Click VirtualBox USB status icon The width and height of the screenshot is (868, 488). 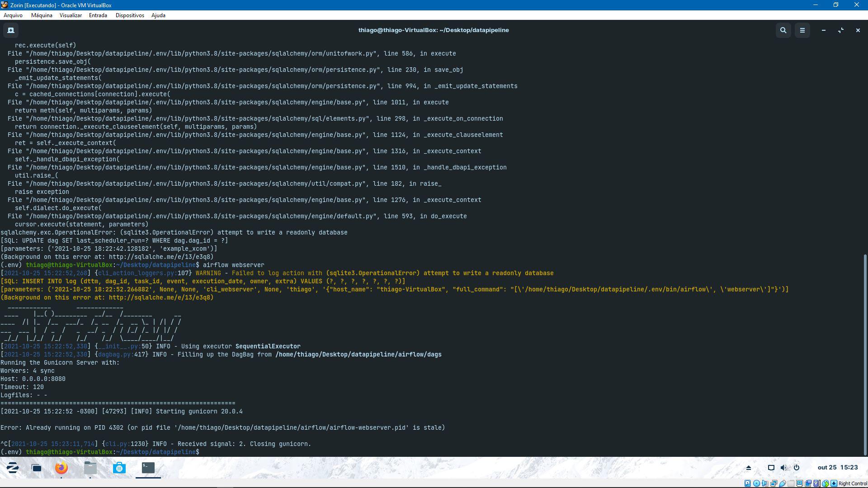pyautogui.click(x=783, y=483)
